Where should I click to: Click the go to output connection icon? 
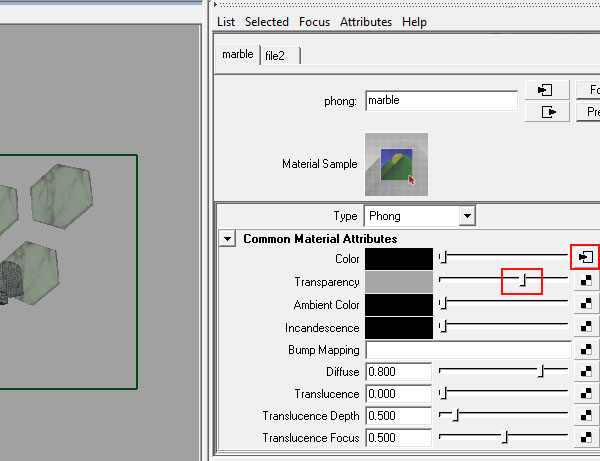[546, 112]
